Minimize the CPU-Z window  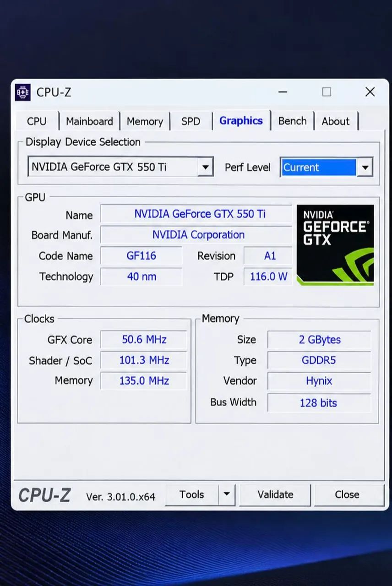click(x=283, y=92)
